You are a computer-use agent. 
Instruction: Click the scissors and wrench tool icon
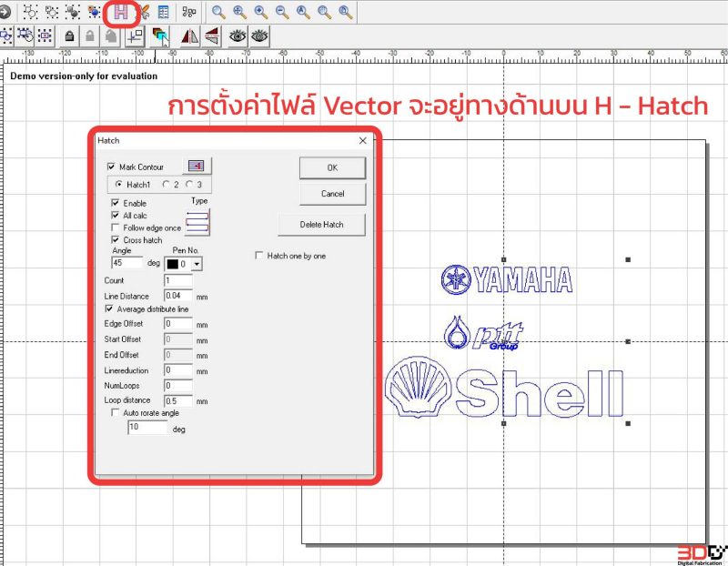point(145,12)
